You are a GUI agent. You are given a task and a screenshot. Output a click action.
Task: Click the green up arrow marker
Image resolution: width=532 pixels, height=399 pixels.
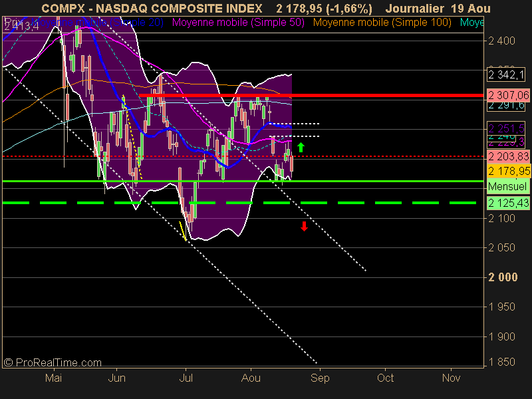(x=301, y=147)
